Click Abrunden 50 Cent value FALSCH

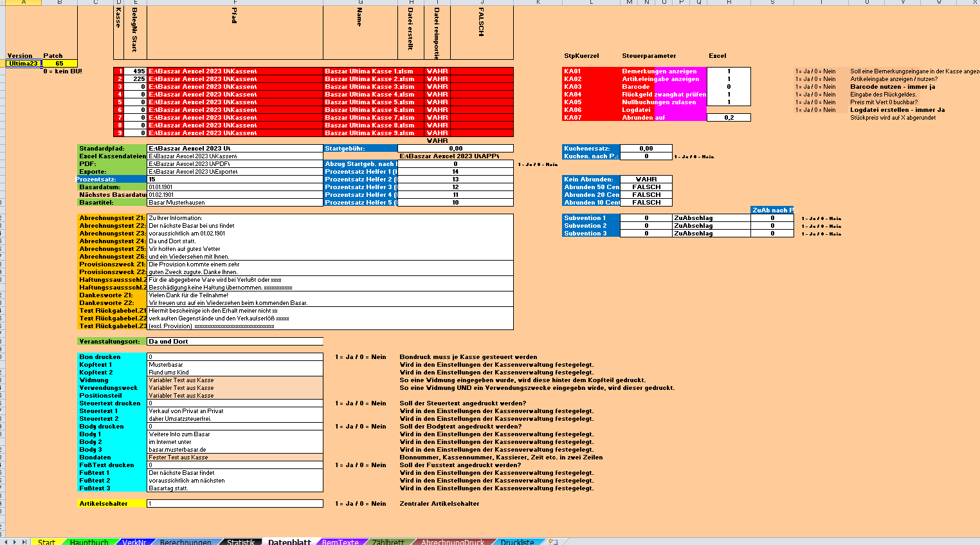(646, 187)
